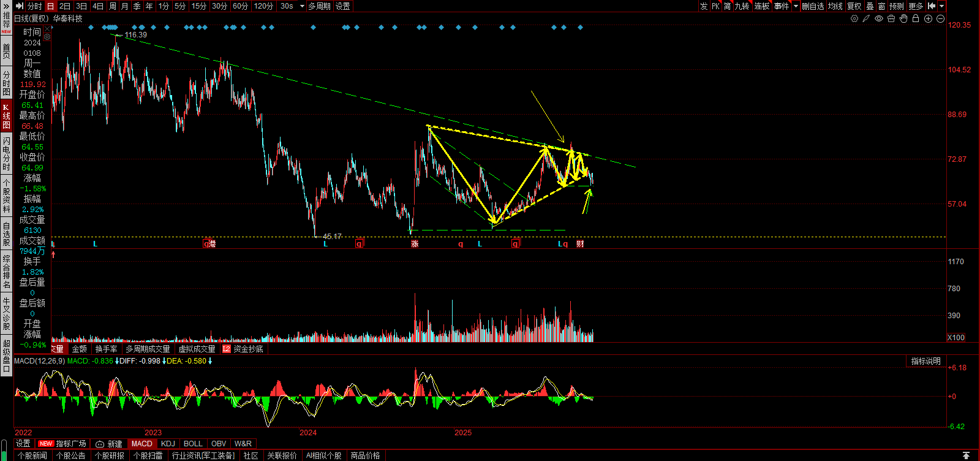Image resolution: width=980 pixels, height=461 pixels.
Task: Open top toolbar 设置 settings
Action: (x=343, y=6)
